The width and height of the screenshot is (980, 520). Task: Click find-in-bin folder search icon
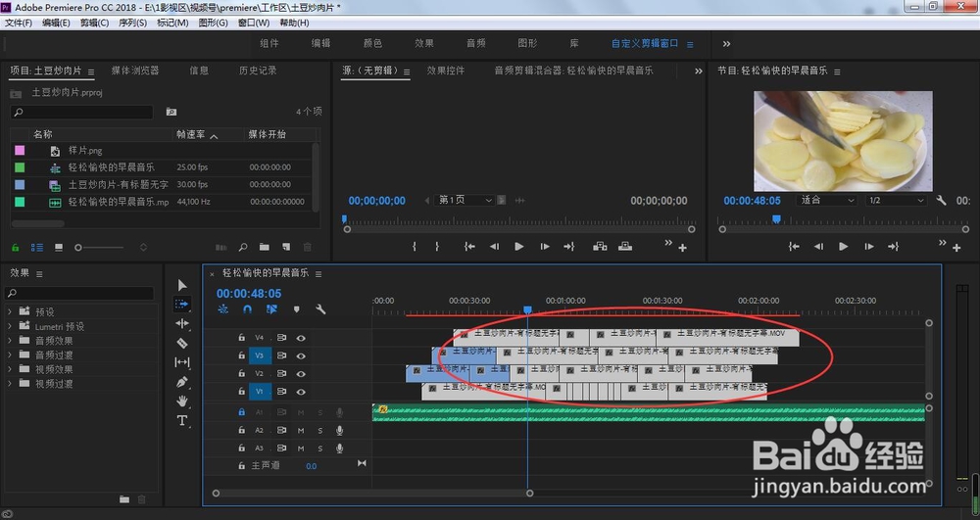point(171,112)
